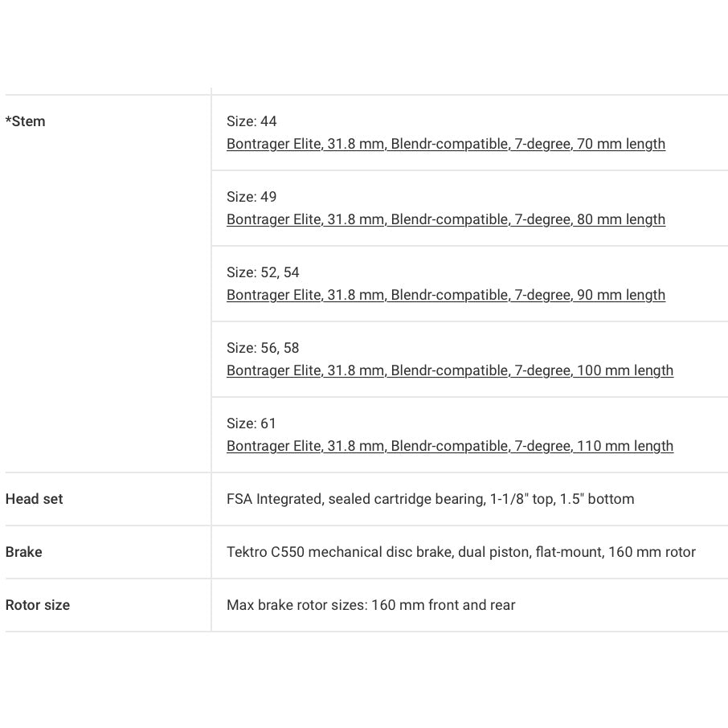Viewport: 728px width, 728px height.
Task: Open the 80 mm length stem link
Action: click(446, 219)
